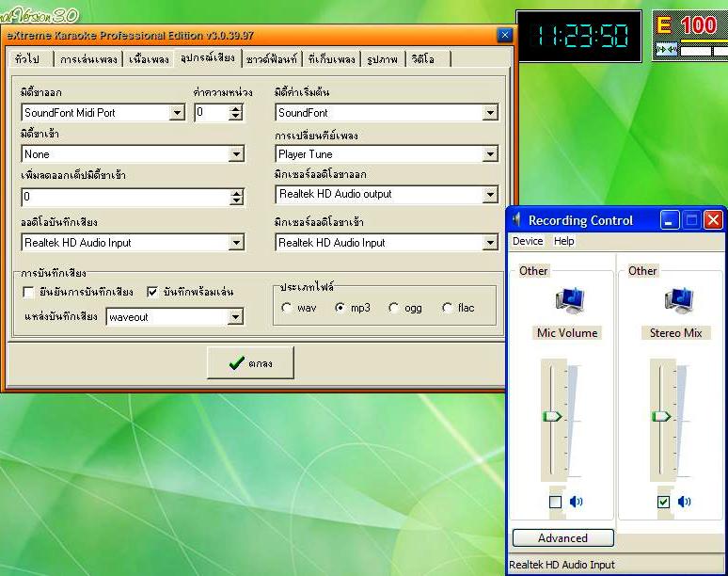Choose the ogg file type option
Image resolution: width=728 pixels, height=576 pixels.
tap(394, 308)
